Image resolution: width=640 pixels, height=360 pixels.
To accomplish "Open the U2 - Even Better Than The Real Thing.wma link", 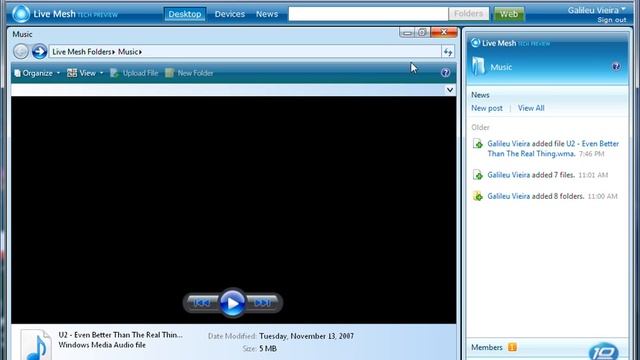I will [x=553, y=149].
